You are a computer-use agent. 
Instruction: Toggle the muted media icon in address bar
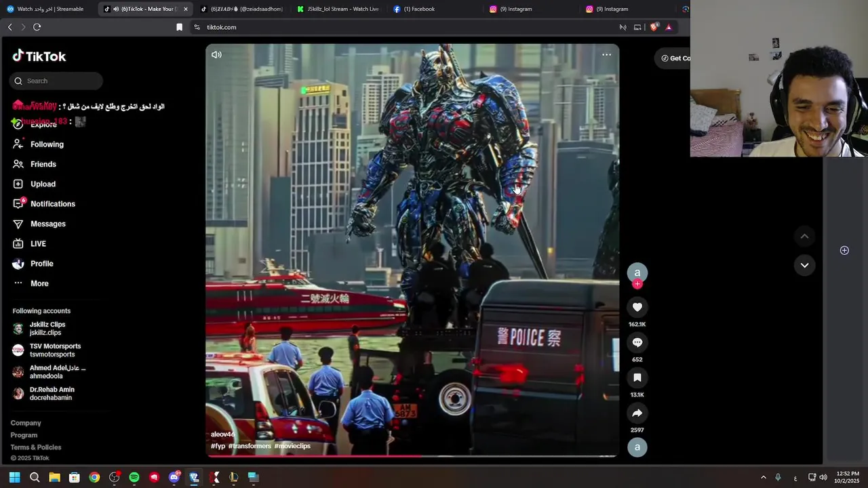[x=623, y=27]
